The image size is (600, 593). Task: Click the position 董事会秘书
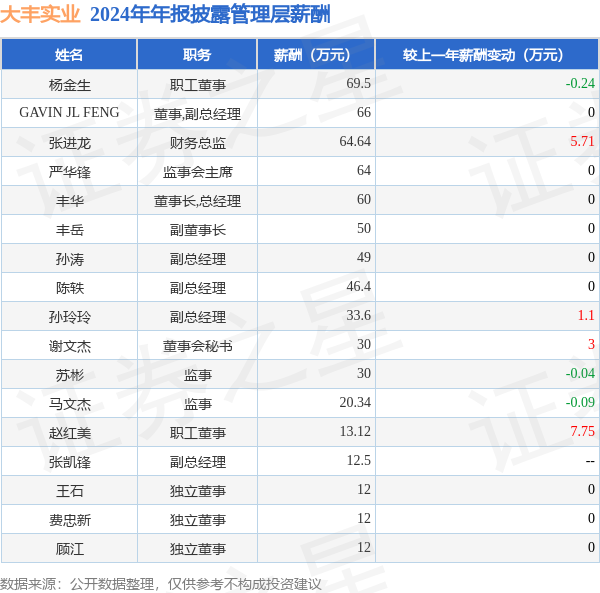click(x=197, y=346)
